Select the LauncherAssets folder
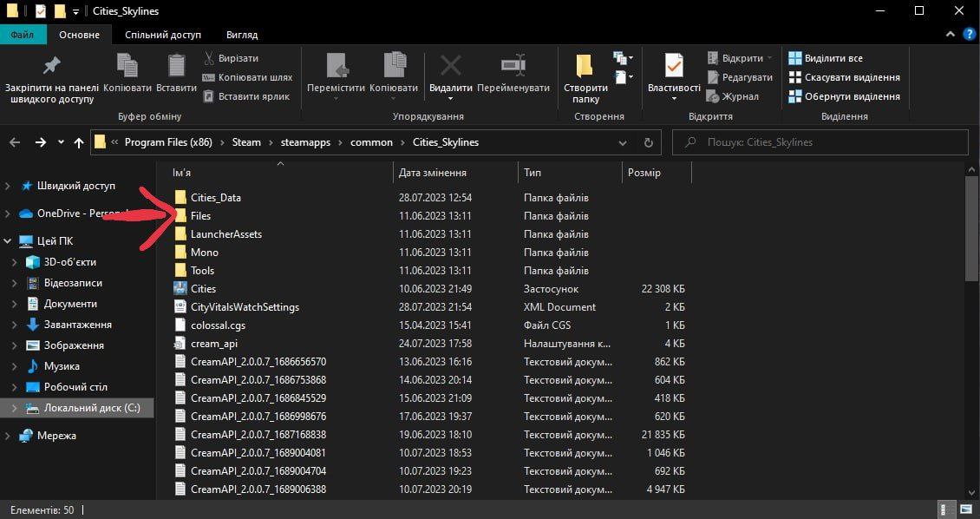 226,233
